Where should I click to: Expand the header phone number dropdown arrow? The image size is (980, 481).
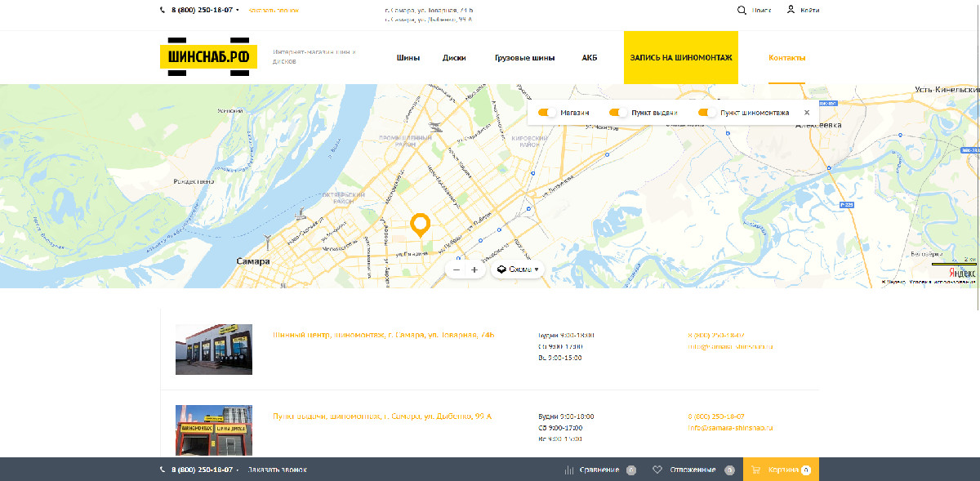pos(238,11)
